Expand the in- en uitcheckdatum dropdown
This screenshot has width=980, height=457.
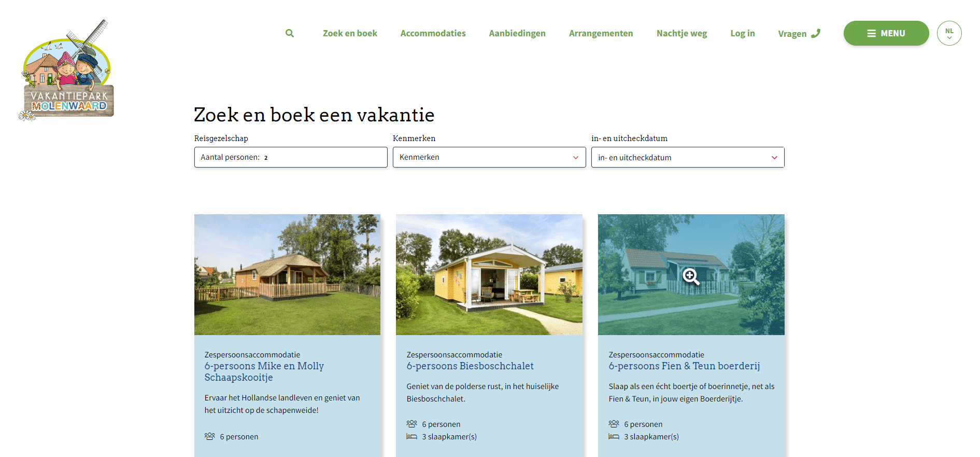687,157
